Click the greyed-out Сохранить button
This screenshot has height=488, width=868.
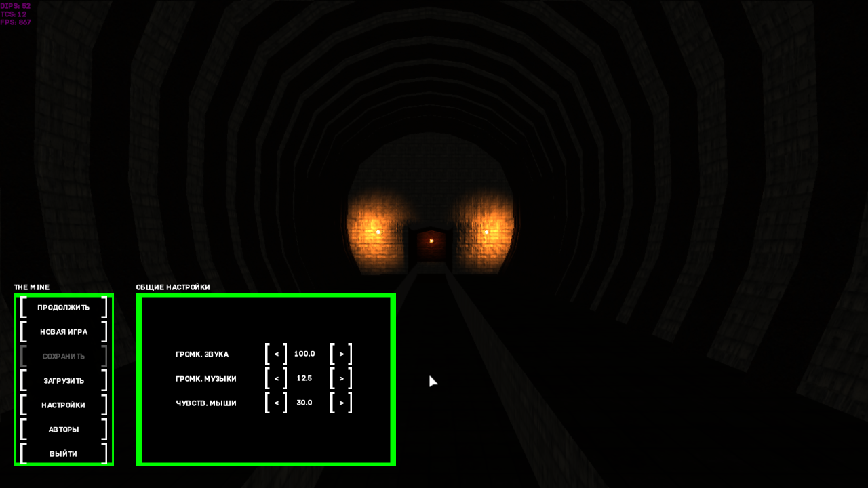click(x=64, y=356)
